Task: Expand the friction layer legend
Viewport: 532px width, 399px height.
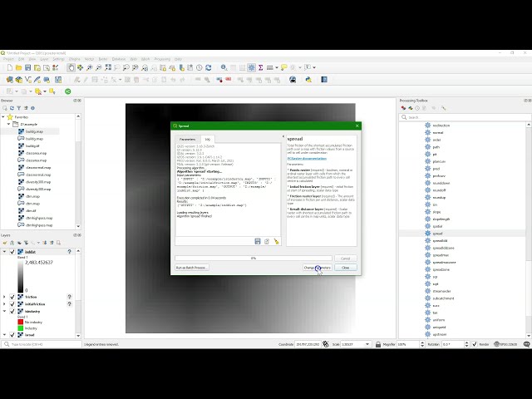Action: (x=4, y=297)
